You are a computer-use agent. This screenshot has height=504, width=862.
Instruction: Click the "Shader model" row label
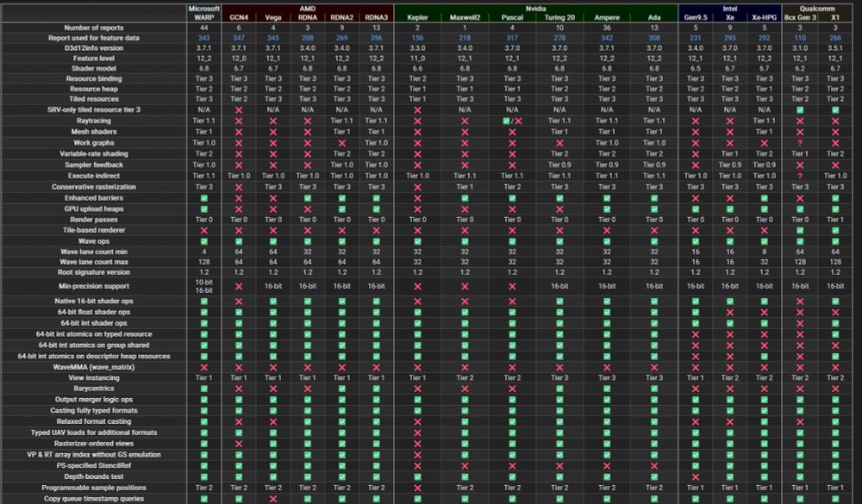93,69
